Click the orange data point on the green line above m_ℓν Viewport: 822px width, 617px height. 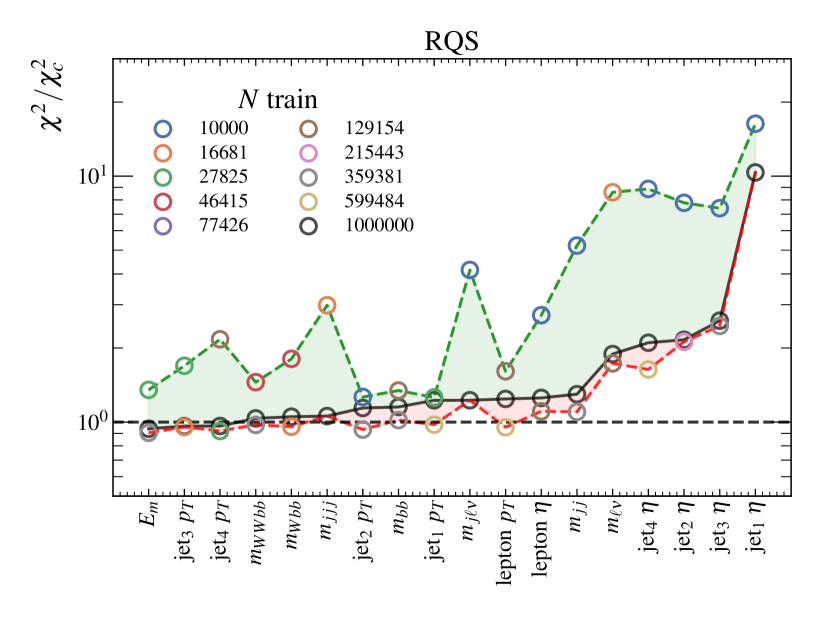[x=612, y=192]
